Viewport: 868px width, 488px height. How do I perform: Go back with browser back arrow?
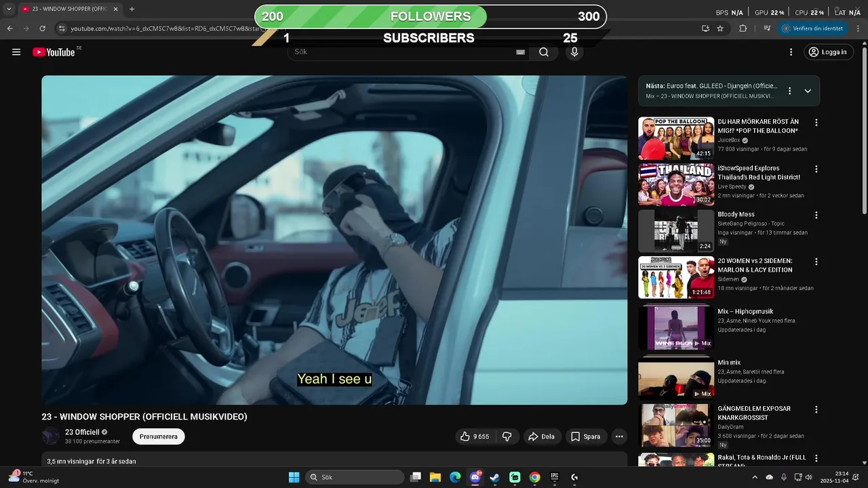9,28
